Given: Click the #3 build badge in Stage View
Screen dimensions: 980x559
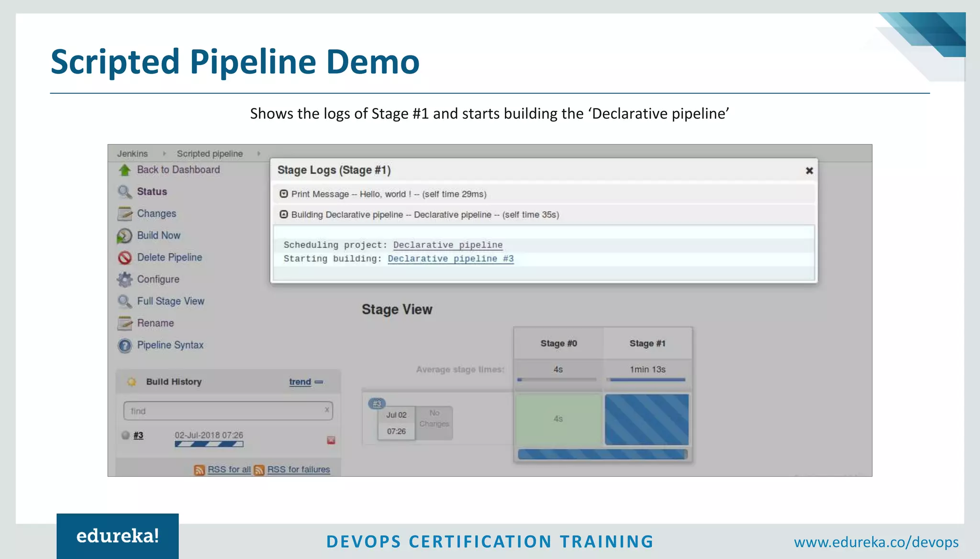Looking at the screenshot, I should 377,404.
